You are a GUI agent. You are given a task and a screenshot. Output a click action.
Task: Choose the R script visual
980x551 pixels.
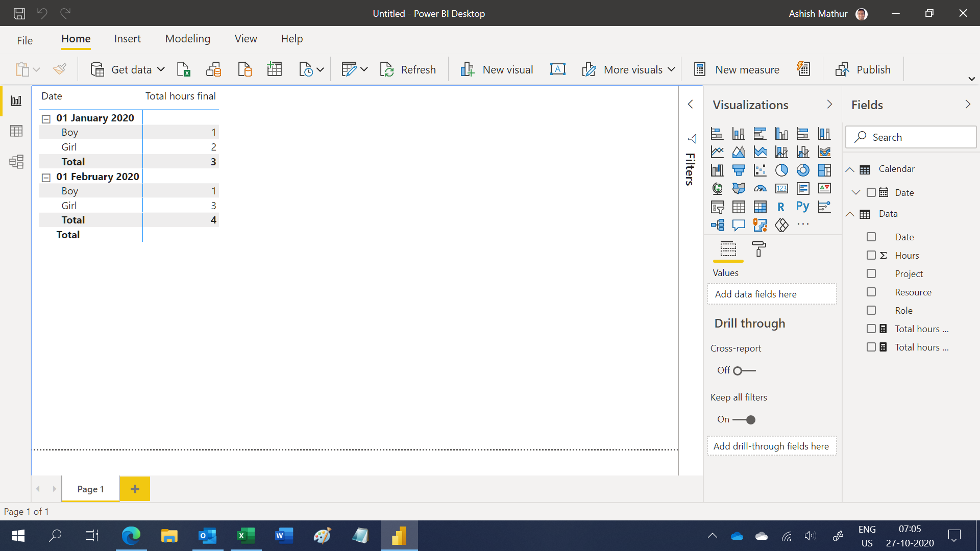tap(781, 207)
